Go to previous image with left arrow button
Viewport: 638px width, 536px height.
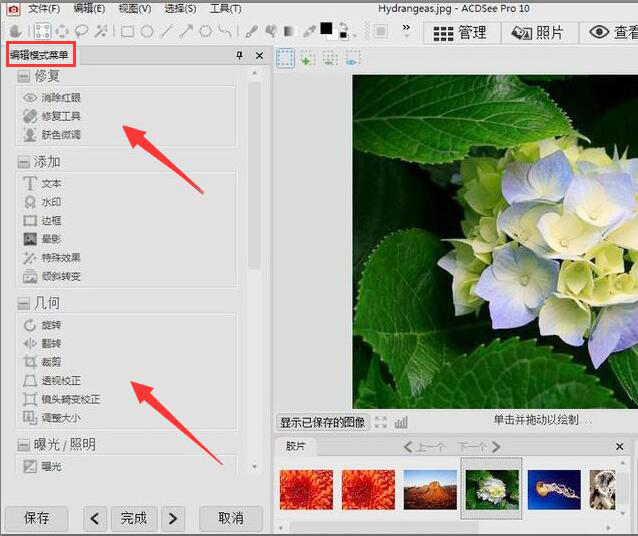coord(95,518)
